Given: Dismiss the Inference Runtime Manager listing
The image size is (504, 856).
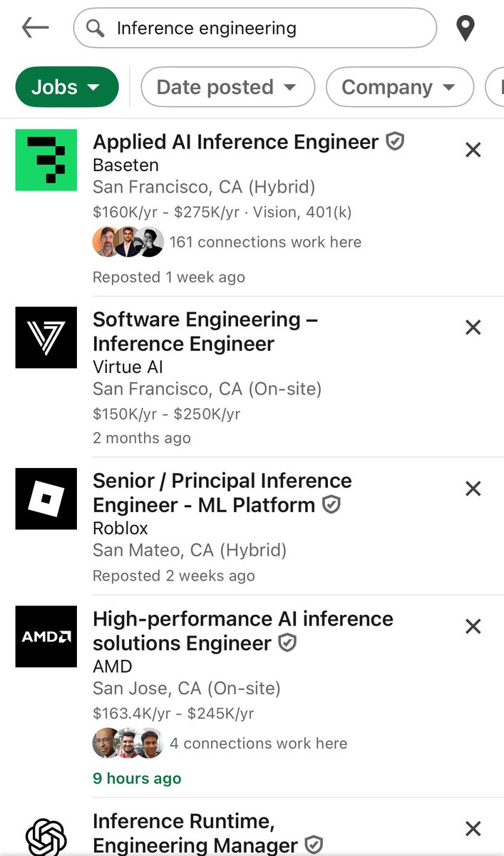Looking at the screenshot, I should 473,828.
